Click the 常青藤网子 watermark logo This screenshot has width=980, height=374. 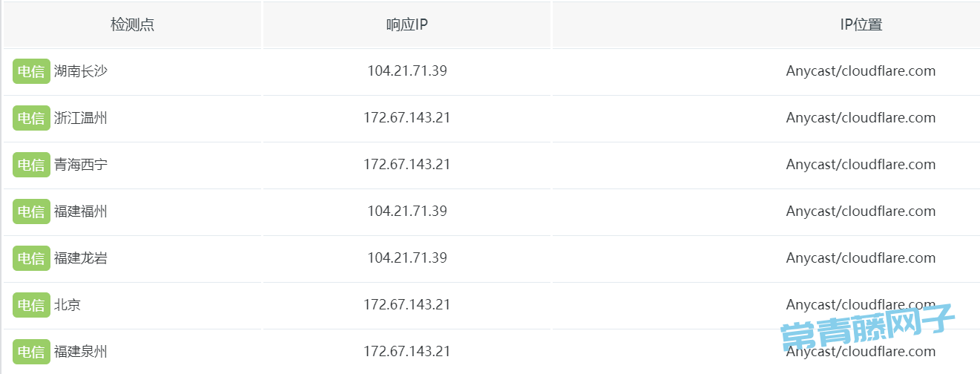click(x=867, y=330)
